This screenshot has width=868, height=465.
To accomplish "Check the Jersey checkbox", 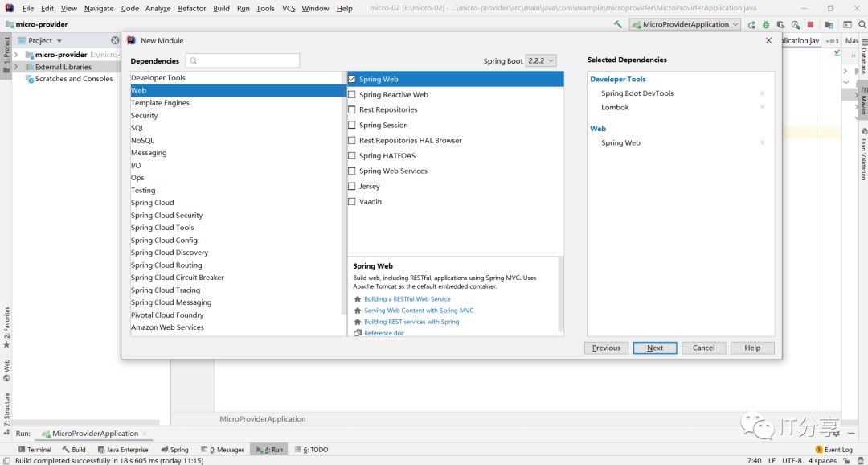I will click(x=352, y=186).
